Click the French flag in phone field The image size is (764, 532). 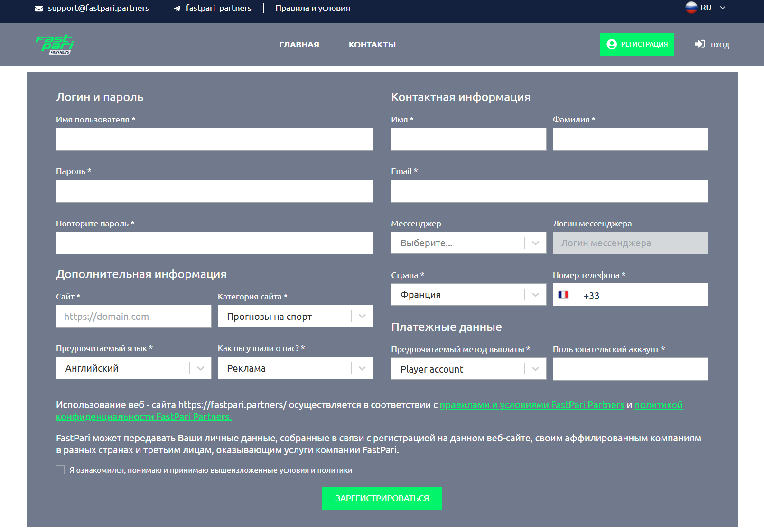tap(563, 295)
